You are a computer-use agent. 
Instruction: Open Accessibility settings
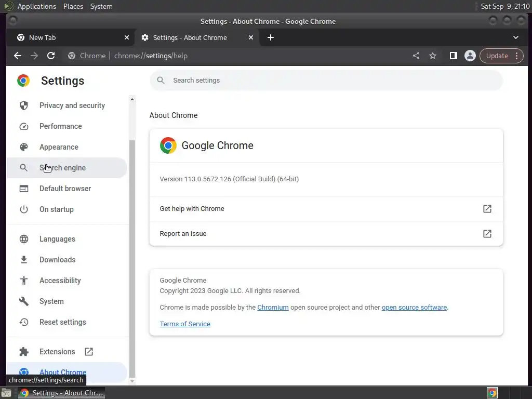pyautogui.click(x=67, y=280)
